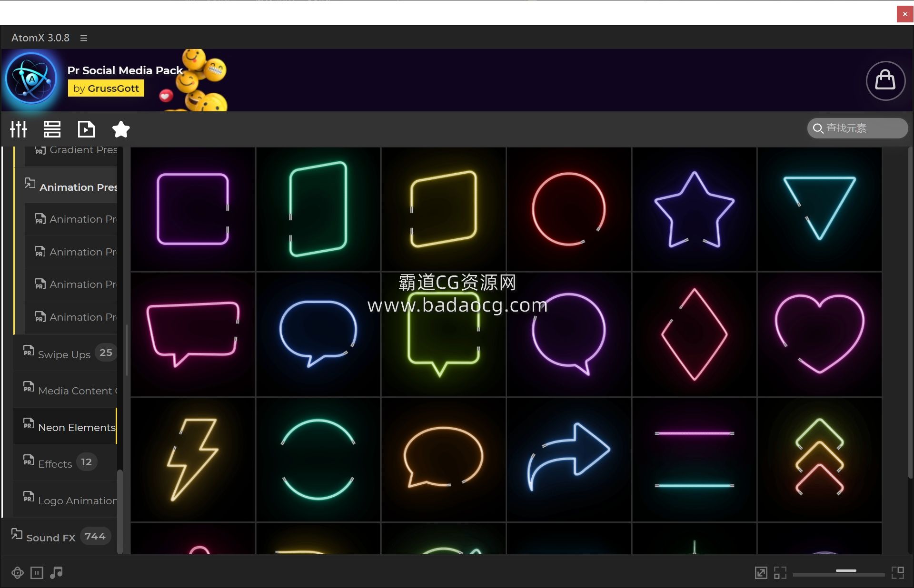Open the Logo Animation category
The width and height of the screenshot is (914, 588).
tap(65, 500)
